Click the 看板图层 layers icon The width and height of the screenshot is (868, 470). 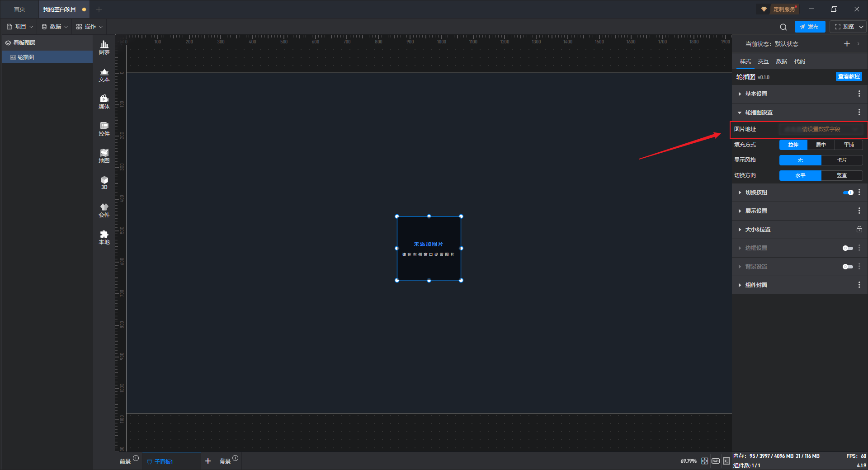[x=8, y=43]
